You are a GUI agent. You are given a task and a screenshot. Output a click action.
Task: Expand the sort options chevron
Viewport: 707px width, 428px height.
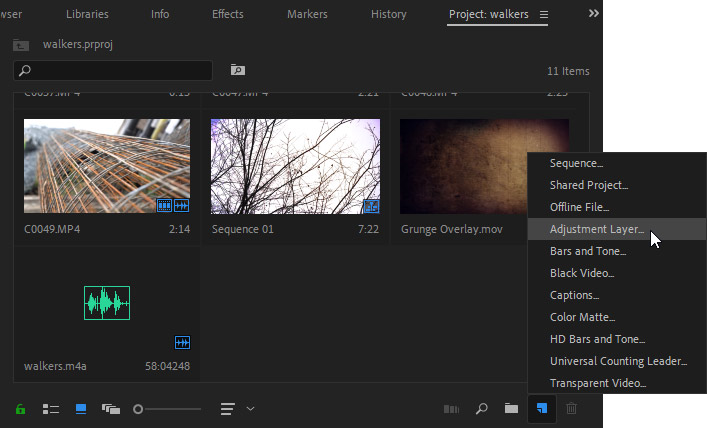pyautogui.click(x=250, y=409)
